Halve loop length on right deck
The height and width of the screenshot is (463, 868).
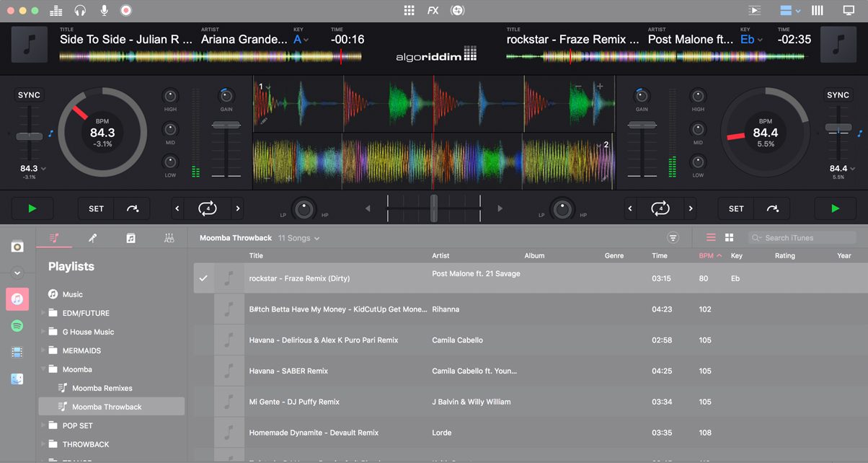(631, 208)
